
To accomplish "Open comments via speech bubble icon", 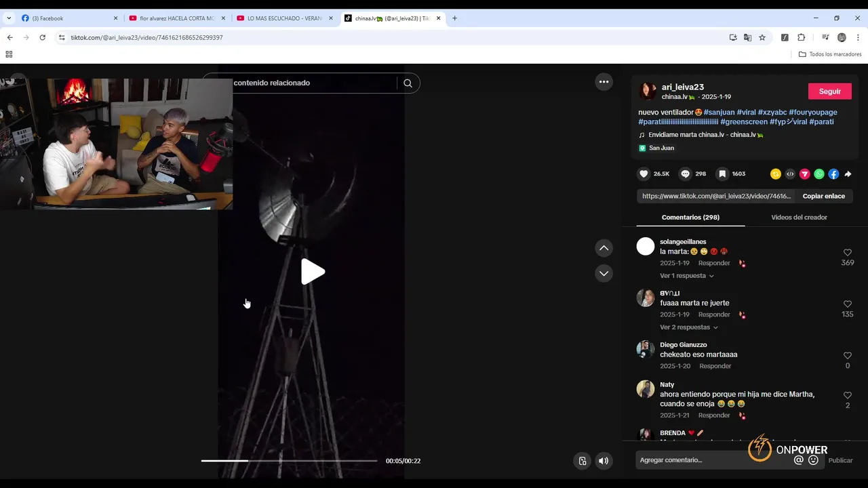I will (x=686, y=174).
